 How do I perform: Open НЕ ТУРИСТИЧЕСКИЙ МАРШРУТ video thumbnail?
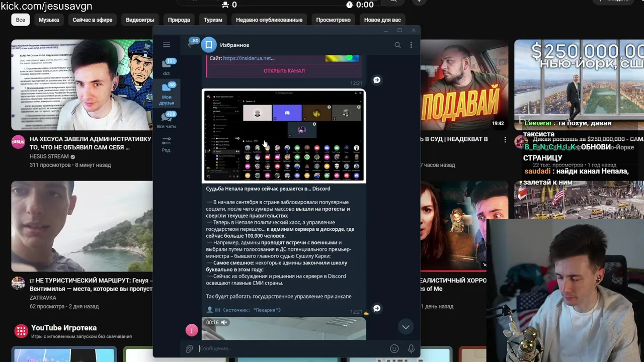click(x=82, y=226)
